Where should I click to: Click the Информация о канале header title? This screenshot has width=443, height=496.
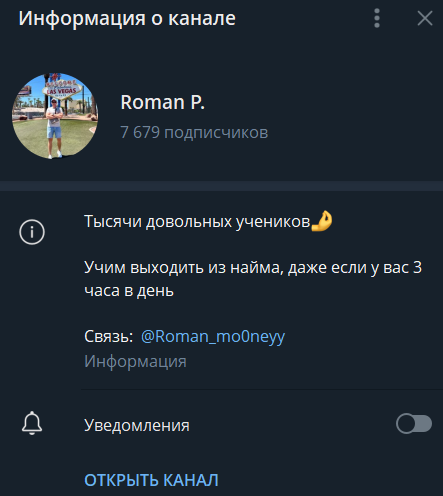coord(127,18)
